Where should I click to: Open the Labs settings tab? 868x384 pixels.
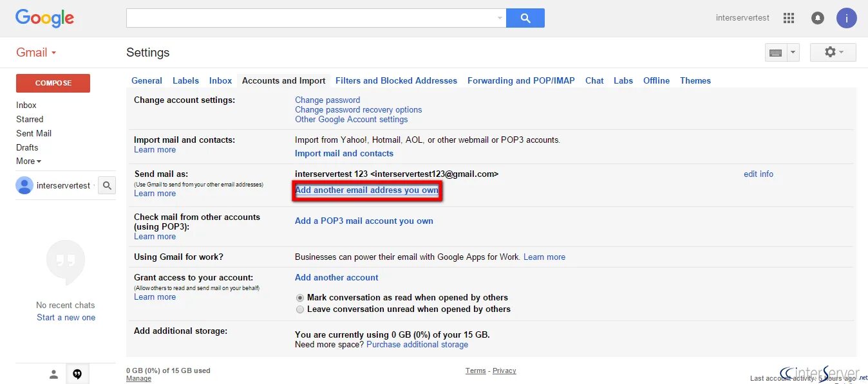pos(623,80)
